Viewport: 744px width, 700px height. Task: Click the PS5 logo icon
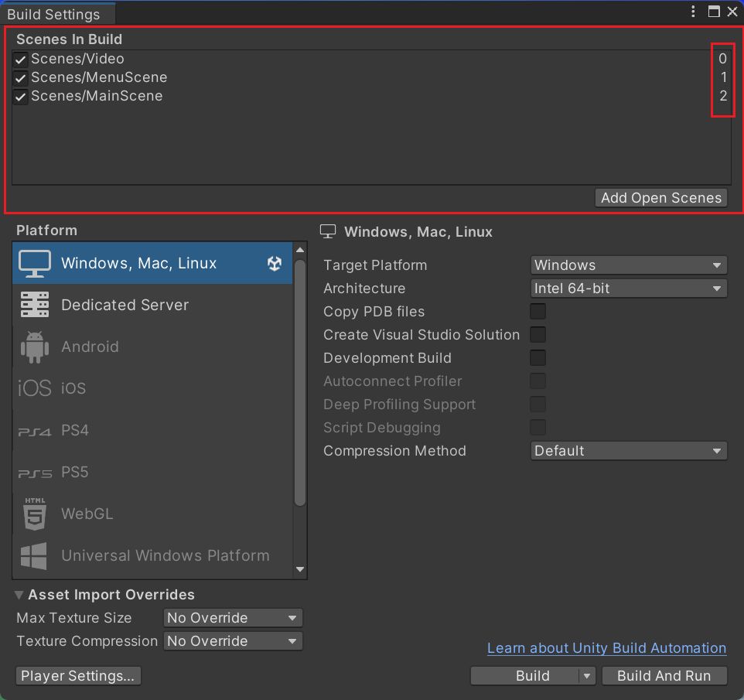35,473
